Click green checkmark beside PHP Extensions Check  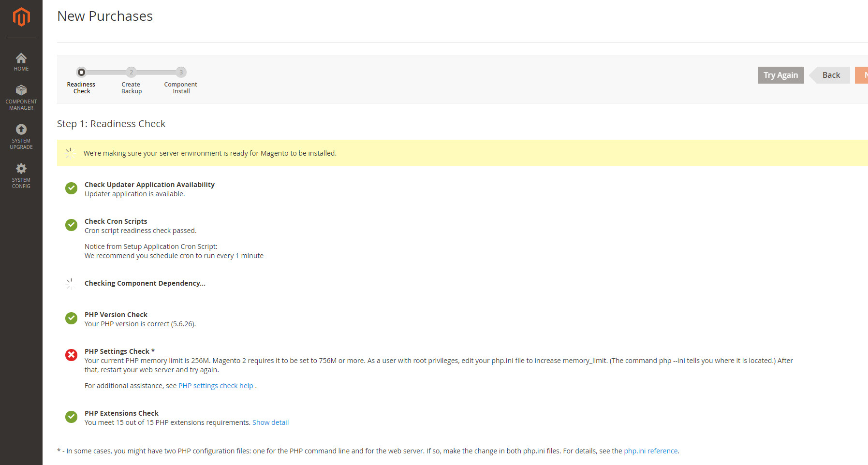pyautogui.click(x=71, y=417)
